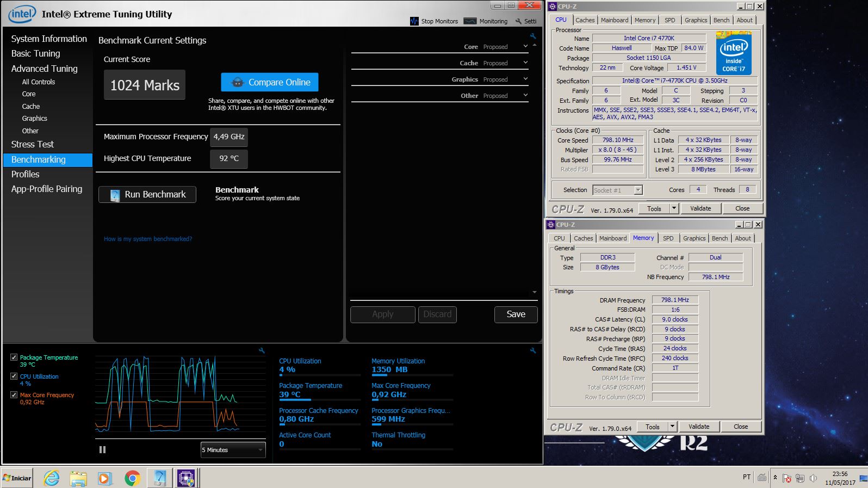
Task: Toggle Package Temperature graph checkbox
Action: 14,357
